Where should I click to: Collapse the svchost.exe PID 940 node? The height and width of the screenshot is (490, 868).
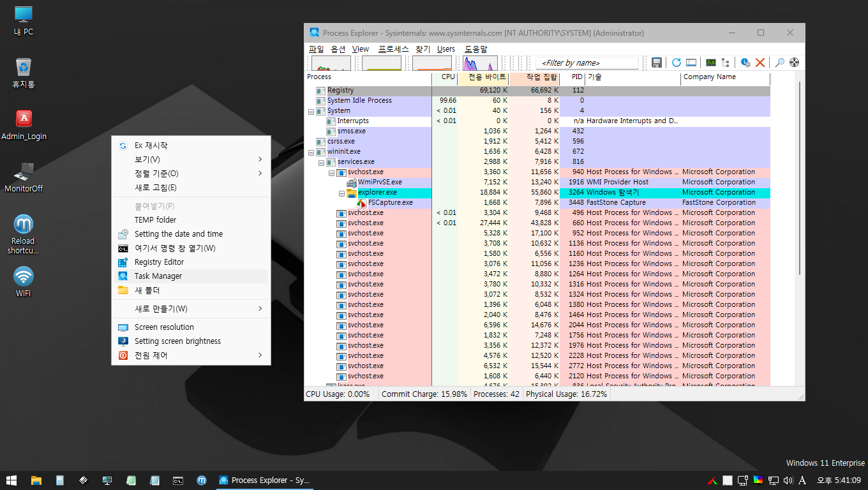(x=331, y=172)
